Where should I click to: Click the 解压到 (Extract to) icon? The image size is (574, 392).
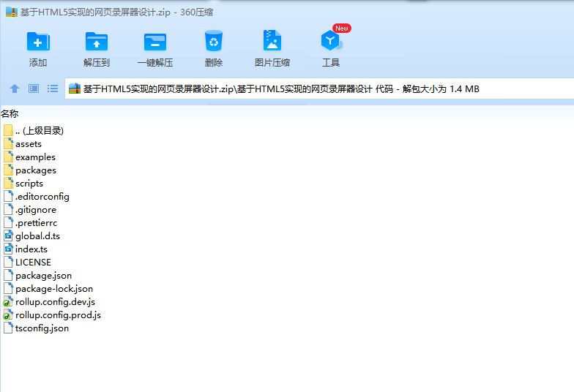coord(97,42)
